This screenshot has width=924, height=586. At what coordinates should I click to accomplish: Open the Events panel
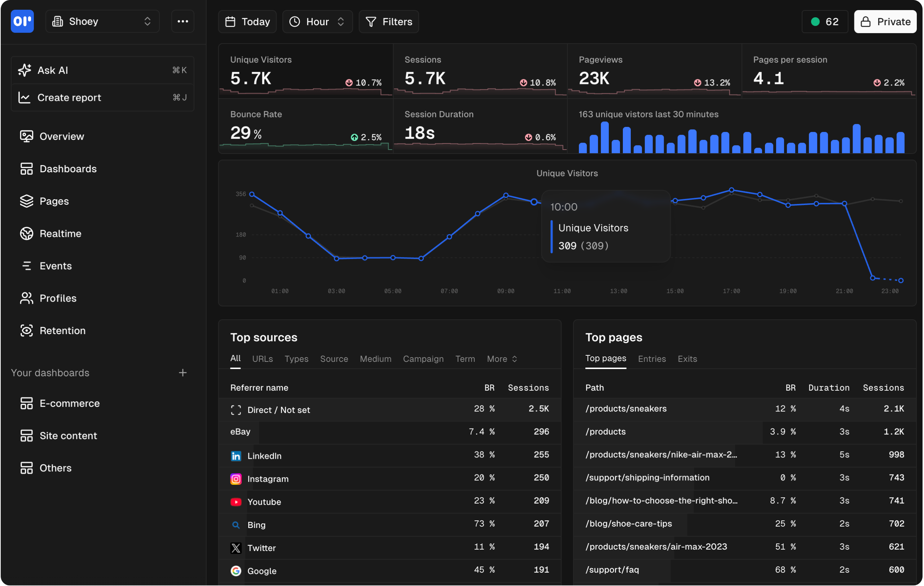56,265
